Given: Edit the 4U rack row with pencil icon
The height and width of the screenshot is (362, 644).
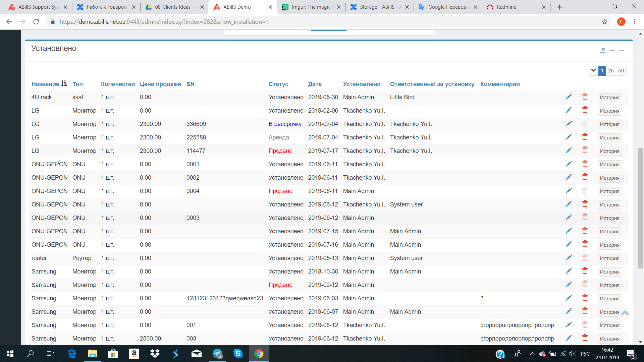Looking at the screenshot, I should pyautogui.click(x=569, y=97).
